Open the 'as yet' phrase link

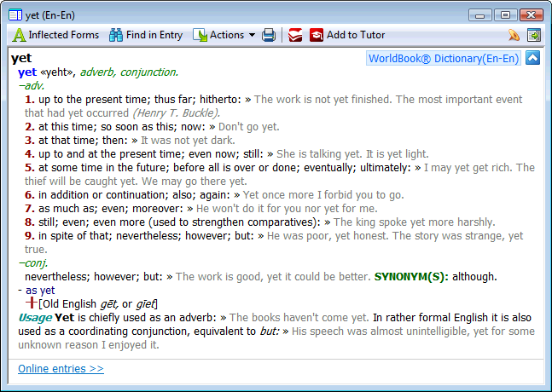tap(40, 291)
